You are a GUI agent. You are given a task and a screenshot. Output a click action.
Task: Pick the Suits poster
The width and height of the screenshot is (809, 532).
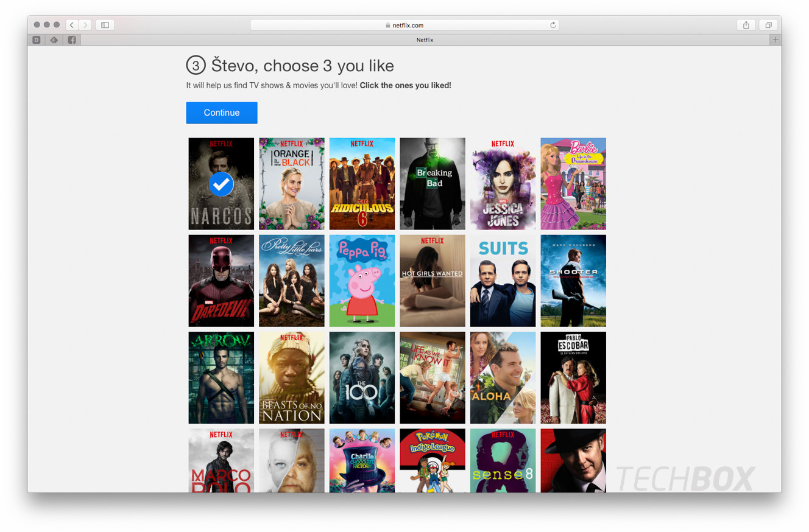point(503,281)
